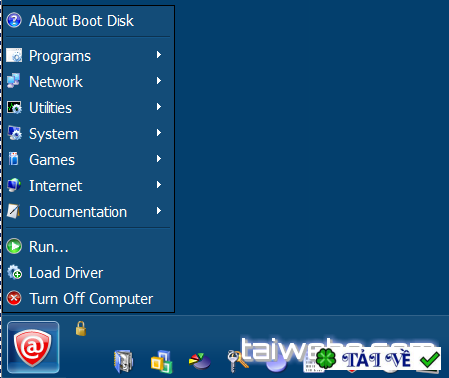Expand the Network submenu
449x378 pixels.
click(88, 81)
